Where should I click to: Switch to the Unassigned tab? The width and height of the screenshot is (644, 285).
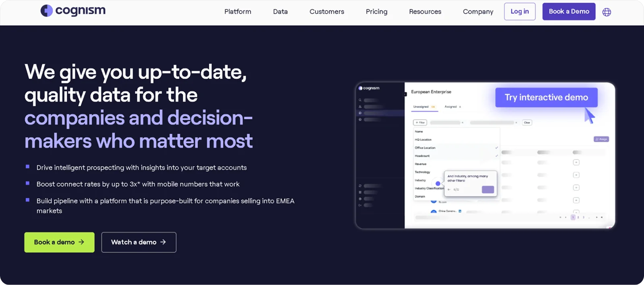425,107
